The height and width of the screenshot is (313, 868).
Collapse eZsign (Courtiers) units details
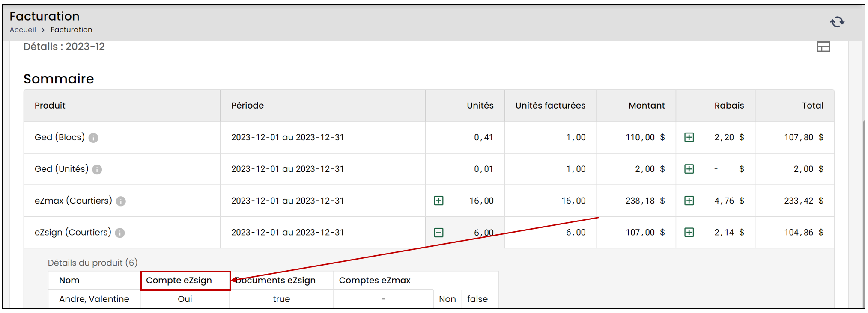tap(438, 232)
